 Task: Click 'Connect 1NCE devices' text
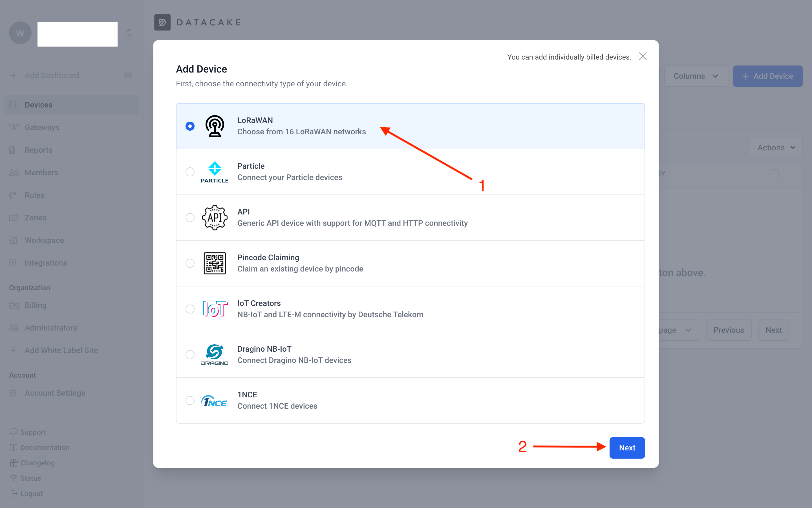coord(277,406)
